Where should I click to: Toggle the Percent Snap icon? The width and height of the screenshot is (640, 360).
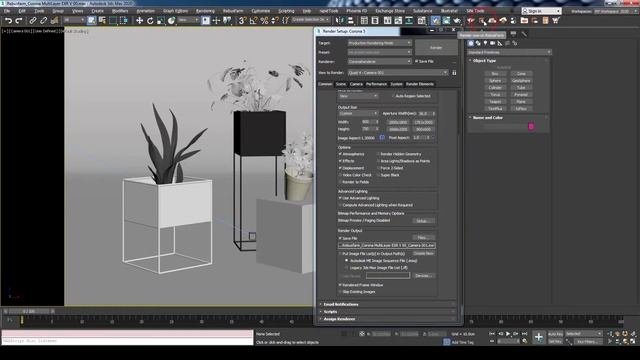tap(264, 20)
